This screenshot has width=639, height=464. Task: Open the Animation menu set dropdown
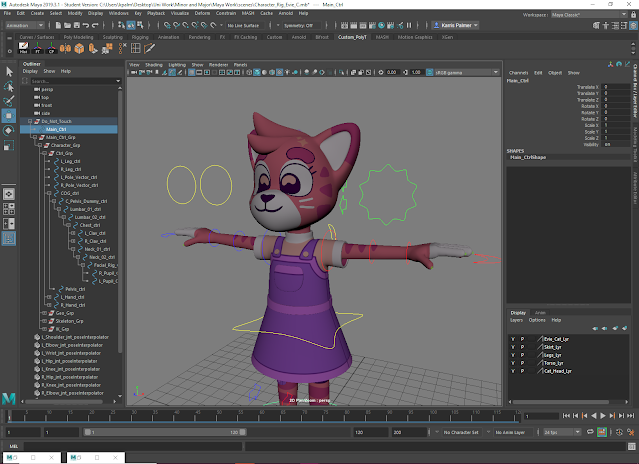(24, 25)
